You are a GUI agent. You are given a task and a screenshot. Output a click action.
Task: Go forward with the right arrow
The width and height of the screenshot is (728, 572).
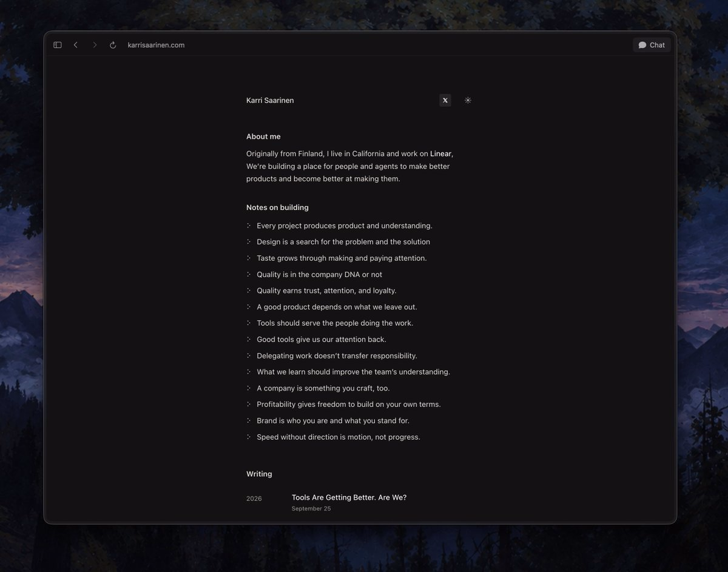[x=95, y=45]
